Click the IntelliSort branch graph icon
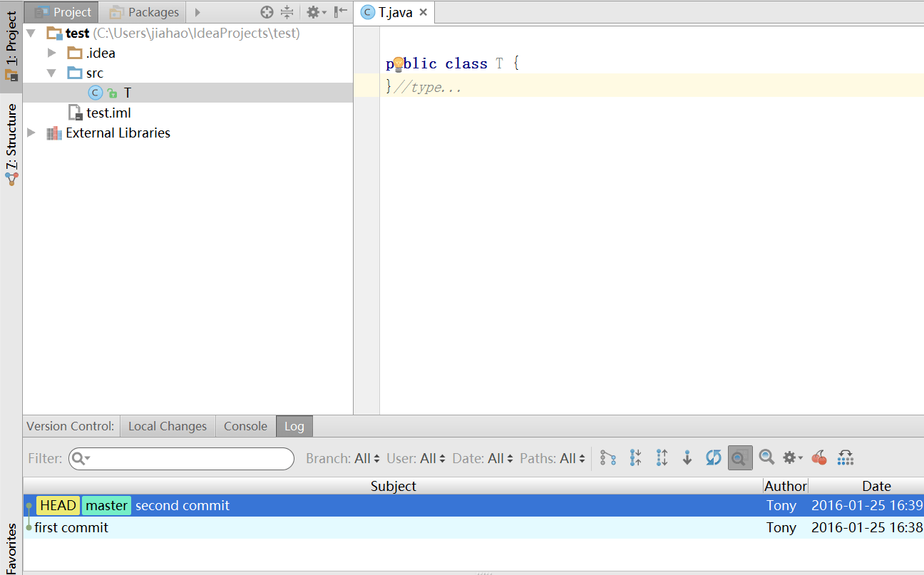Viewport: 924px width, 575px height. click(608, 457)
